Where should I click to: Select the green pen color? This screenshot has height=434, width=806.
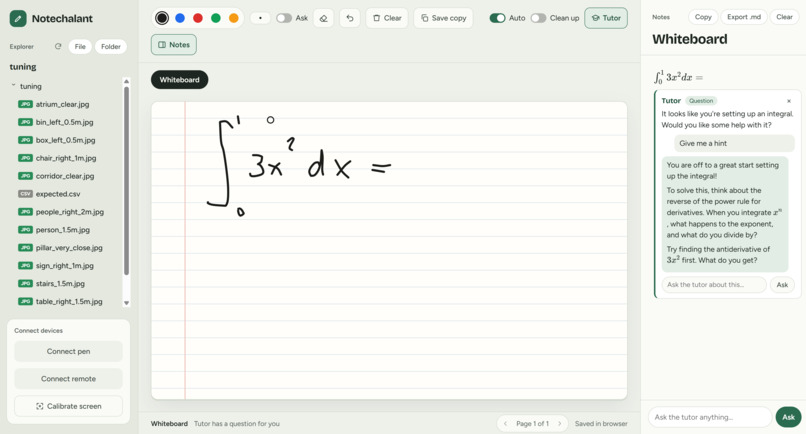(216, 18)
